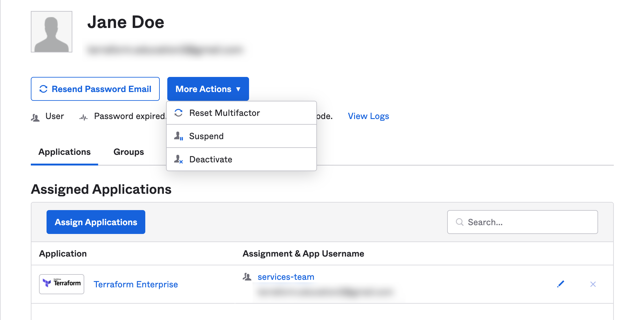Click the Assign Applications button
Image resolution: width=644 pixels, height=320 pixels.
tap(96, 222)
